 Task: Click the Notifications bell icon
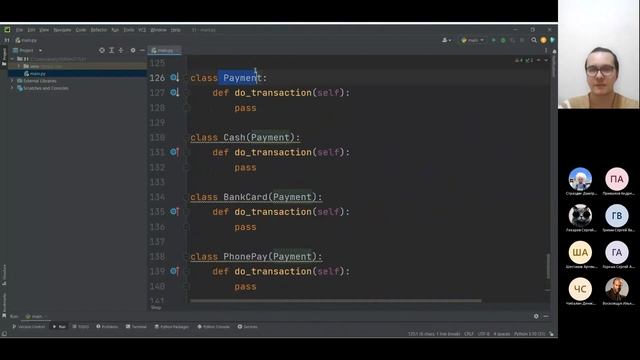click(554, 52)
